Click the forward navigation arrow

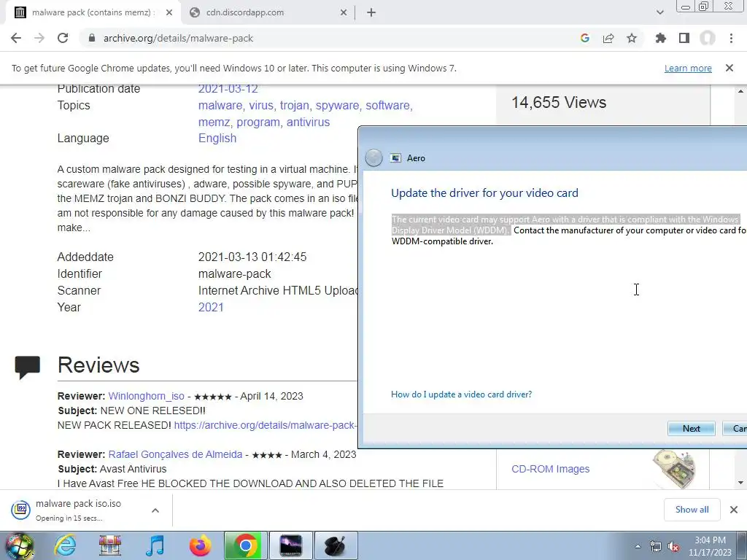pos(39,38)
